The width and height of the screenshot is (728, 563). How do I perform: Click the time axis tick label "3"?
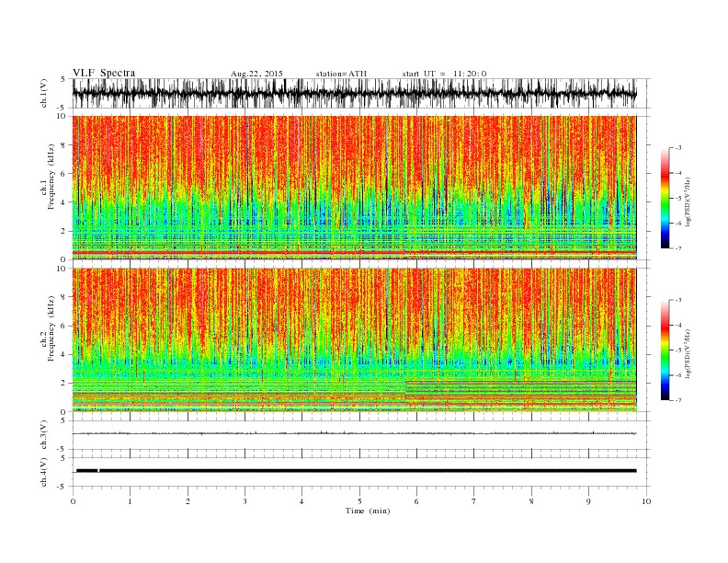(245, 501)
